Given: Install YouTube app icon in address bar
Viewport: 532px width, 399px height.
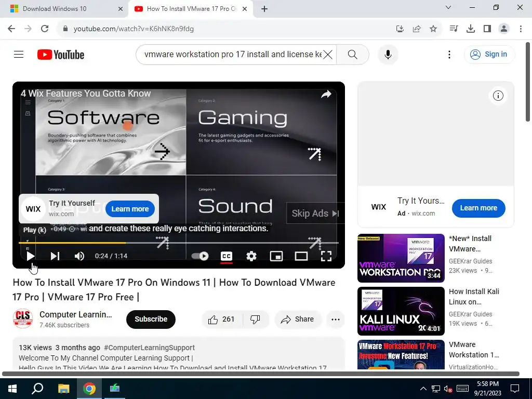Looking at the screenshot, I should [x=400, y=29].
